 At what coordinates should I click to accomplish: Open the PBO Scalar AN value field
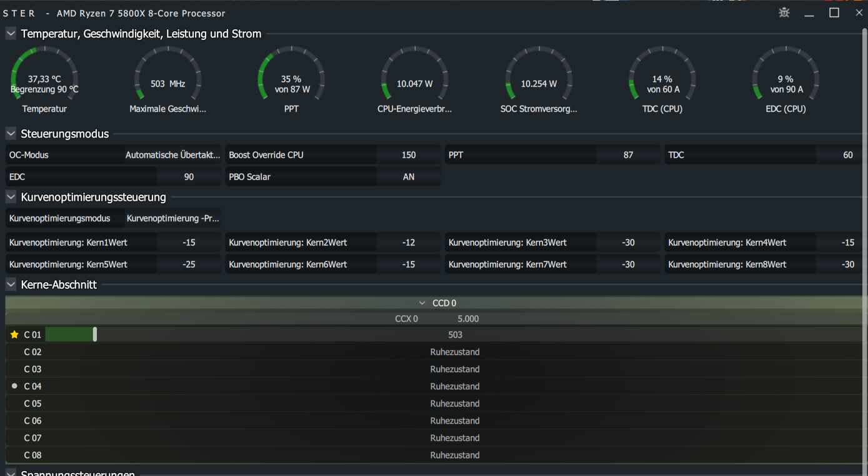tap(409, 176)
